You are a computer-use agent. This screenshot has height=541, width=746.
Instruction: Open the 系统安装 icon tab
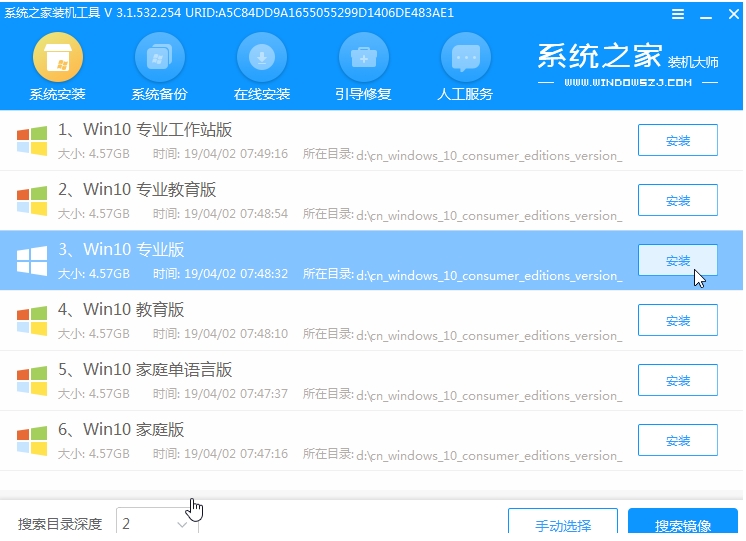pos(58,57)
